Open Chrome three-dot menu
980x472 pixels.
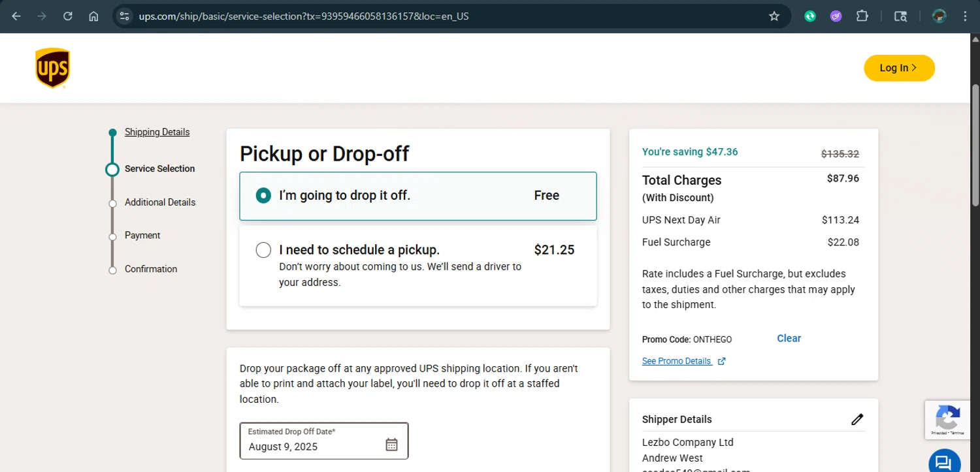[965, 16]
